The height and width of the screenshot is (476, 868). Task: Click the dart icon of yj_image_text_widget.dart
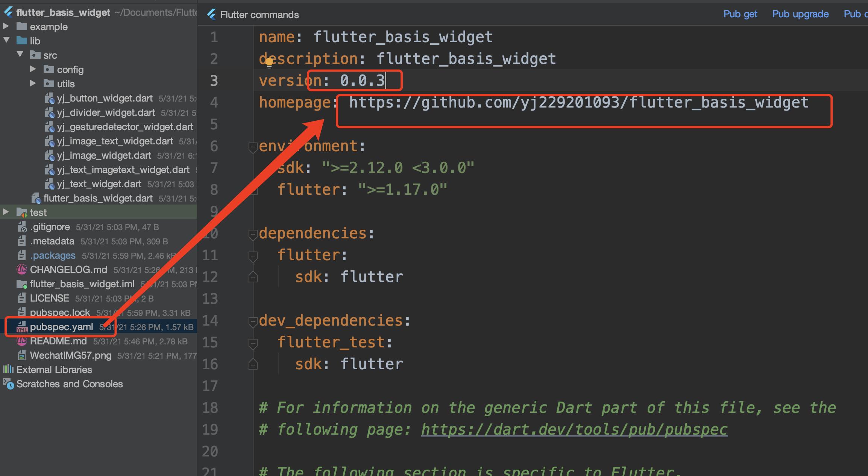click(49, 141)
